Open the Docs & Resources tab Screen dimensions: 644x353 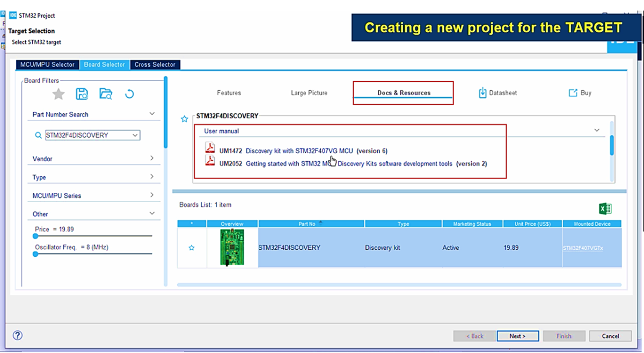[404, 93]
